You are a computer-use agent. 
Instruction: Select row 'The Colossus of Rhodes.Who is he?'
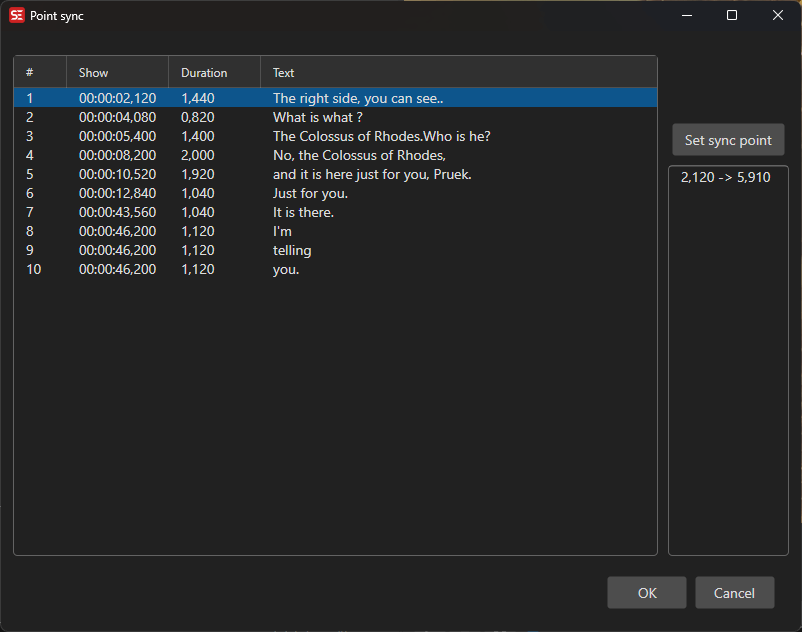tap(381, 136)
